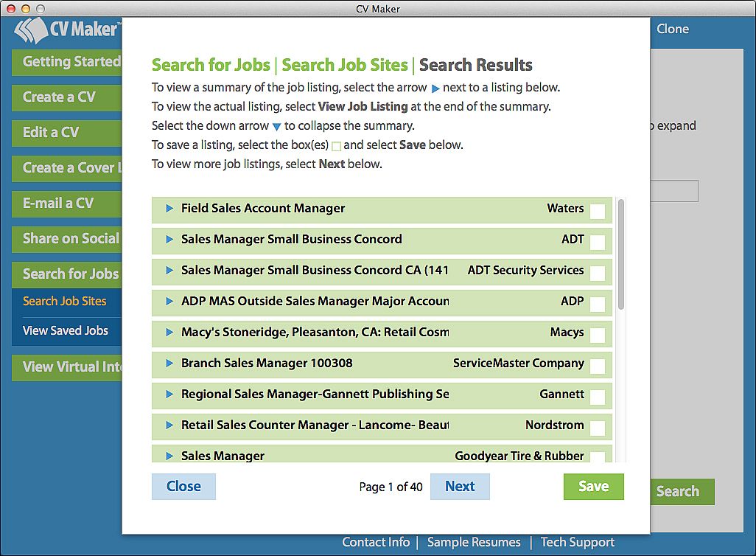Open the Search for Jobs sidebar section
This screenshot has height=556, width=756.
(66, 274)
